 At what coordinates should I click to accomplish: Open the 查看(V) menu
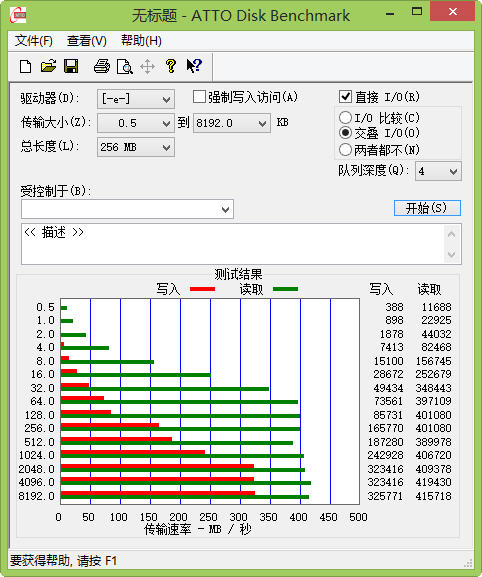click(87, 40)
